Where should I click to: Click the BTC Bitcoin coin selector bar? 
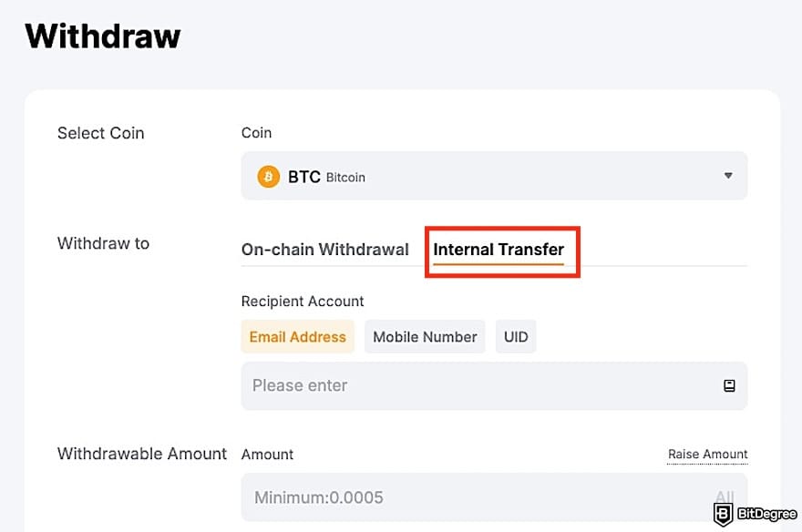coord(494,176)
